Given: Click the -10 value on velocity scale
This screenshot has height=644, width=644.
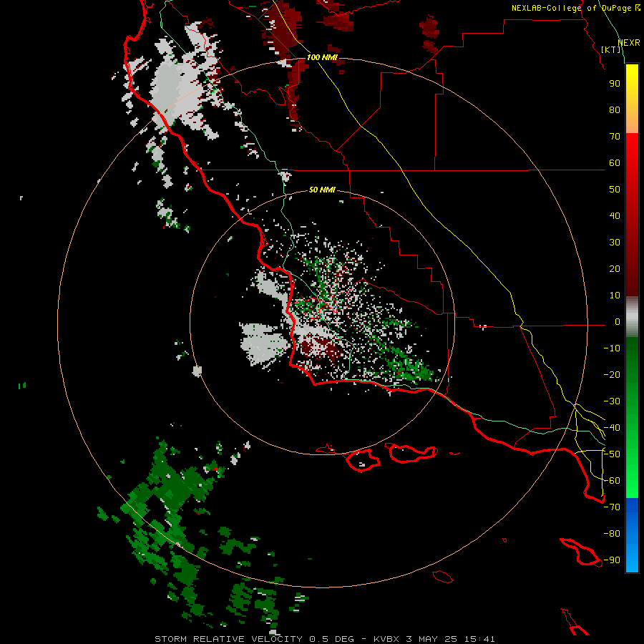Looking at the screenshot, I should [612, 348].
